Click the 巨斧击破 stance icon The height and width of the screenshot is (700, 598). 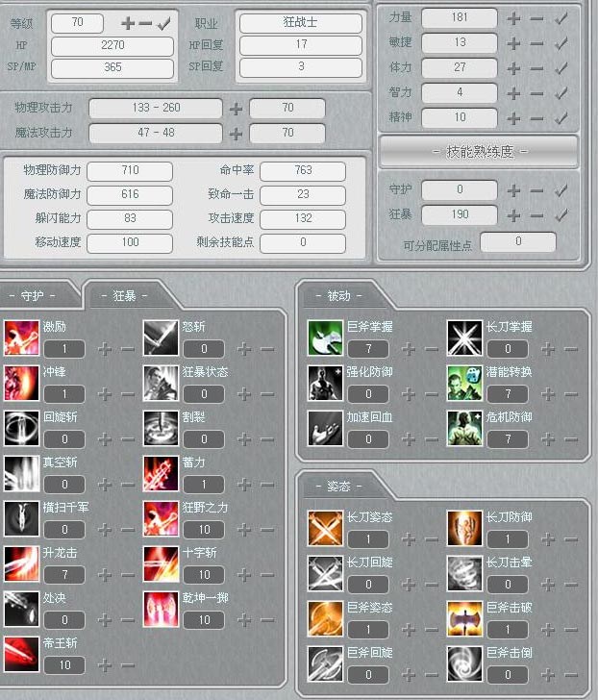pyautogui.click(x=464, y=618)
